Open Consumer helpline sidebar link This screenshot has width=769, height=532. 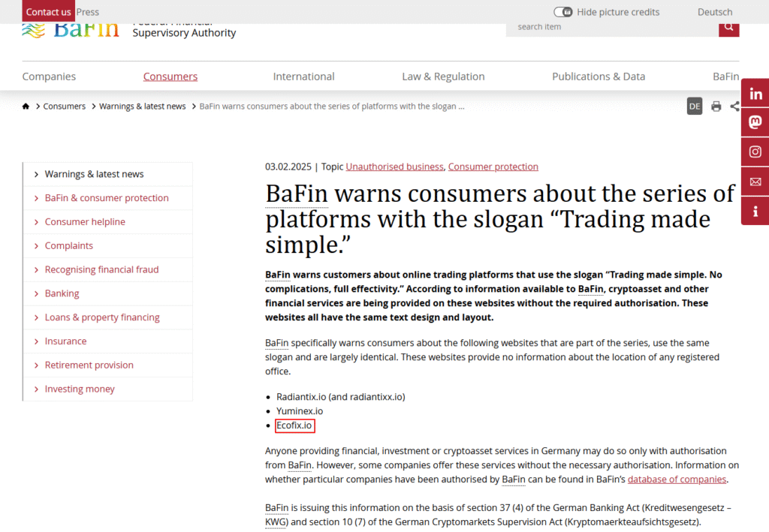tap(85, 222)
